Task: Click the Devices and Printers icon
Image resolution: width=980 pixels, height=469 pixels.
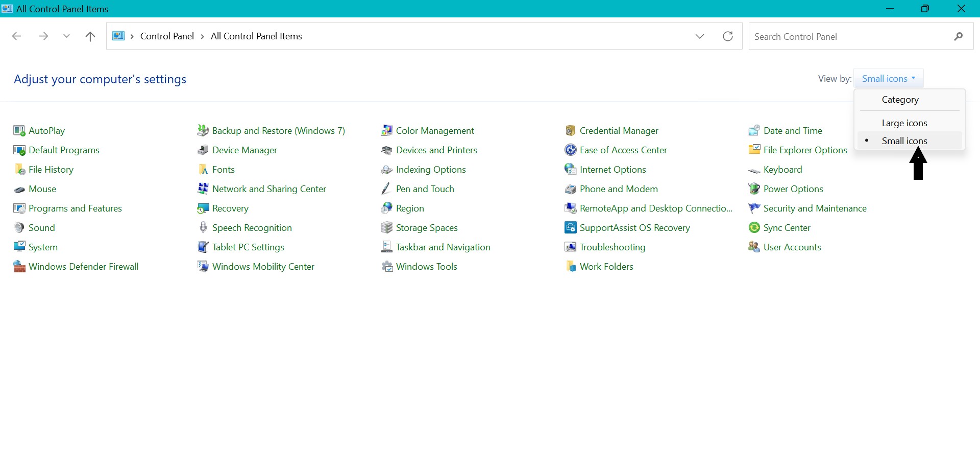Action: (387, 150)
